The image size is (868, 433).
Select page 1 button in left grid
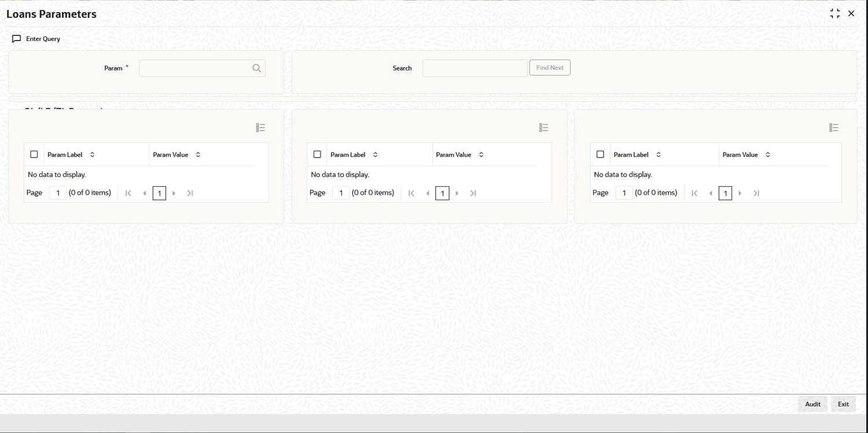click(159, 193)
